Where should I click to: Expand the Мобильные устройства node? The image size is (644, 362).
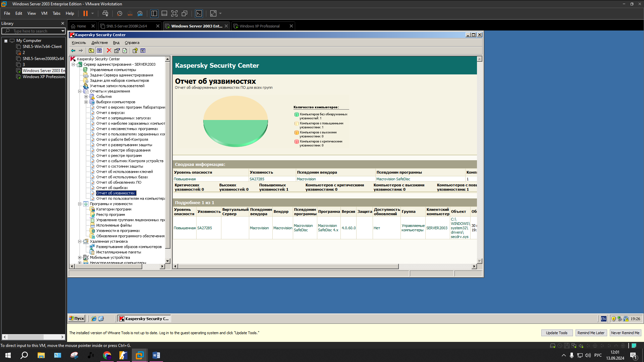point(79,257)
